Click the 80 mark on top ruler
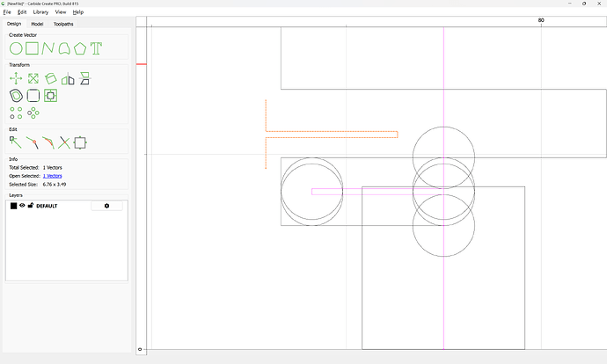 [541, 20]
